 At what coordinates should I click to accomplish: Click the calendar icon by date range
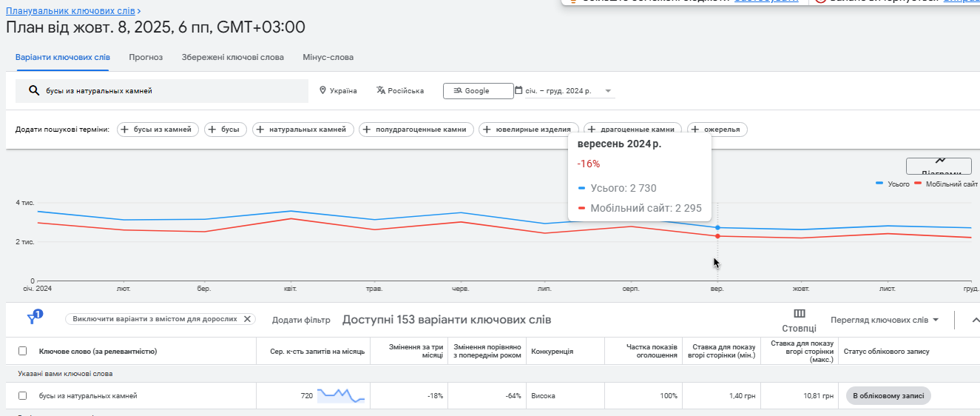(518, 90)
